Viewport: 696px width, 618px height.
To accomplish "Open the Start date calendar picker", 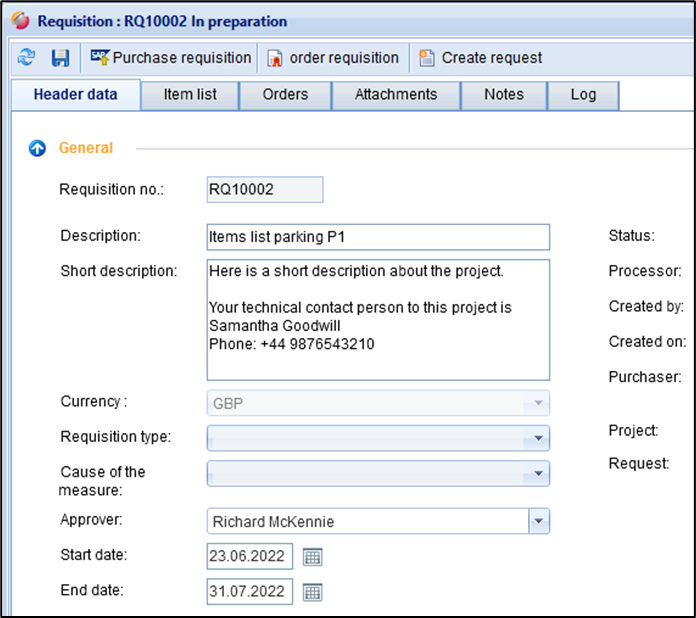I will click(x=312, y=557).
